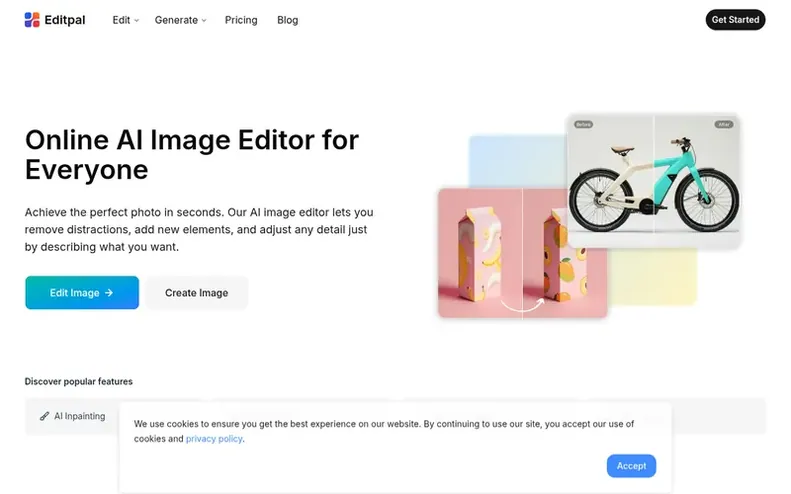The width and height of the screenshot is (791, 494).
Task: Open the Editpal home text link
Action: point(65,20)
